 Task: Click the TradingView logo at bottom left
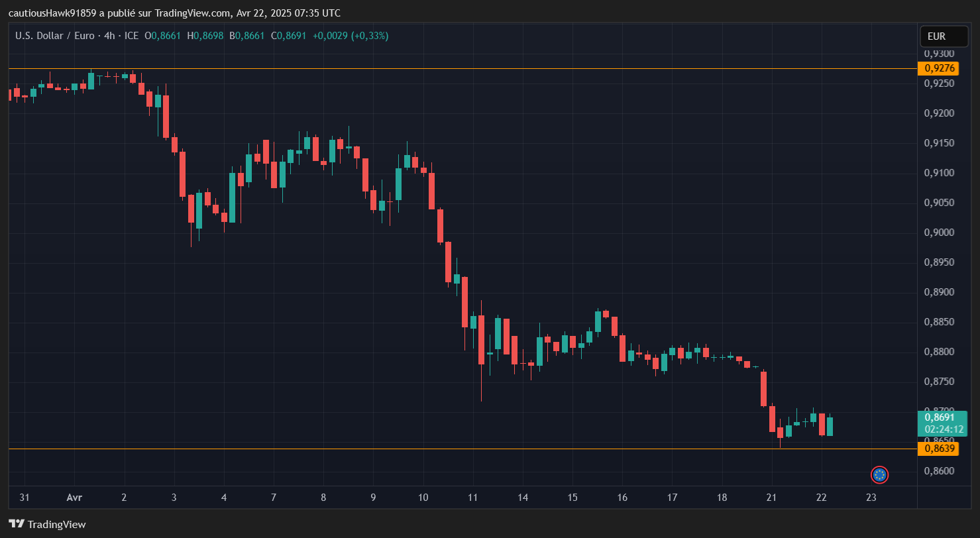pyautogui.click(x=46, y=524)
